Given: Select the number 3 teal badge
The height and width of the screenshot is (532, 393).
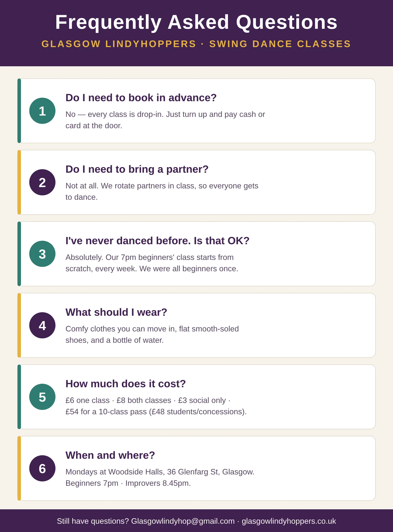Looking at the screenshot, I should click(x=42, y=254).
